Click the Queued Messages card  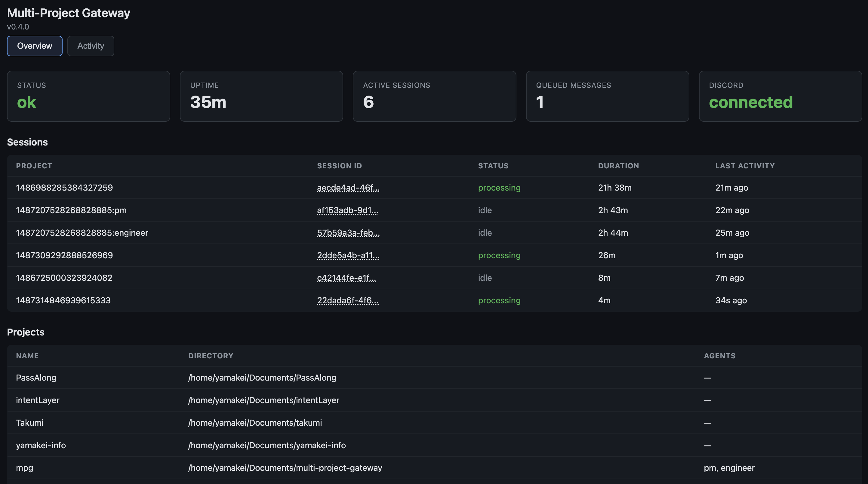[607, 96]
